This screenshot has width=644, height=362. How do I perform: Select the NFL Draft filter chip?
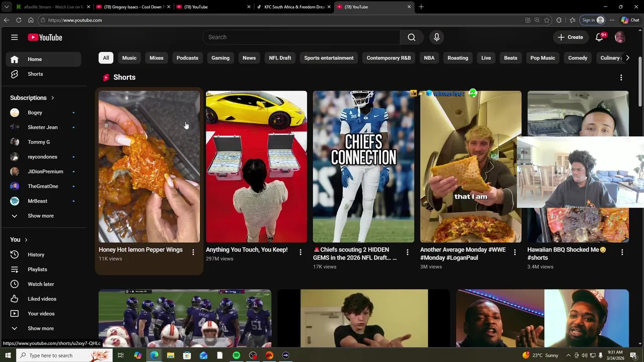tap(280, 58)
